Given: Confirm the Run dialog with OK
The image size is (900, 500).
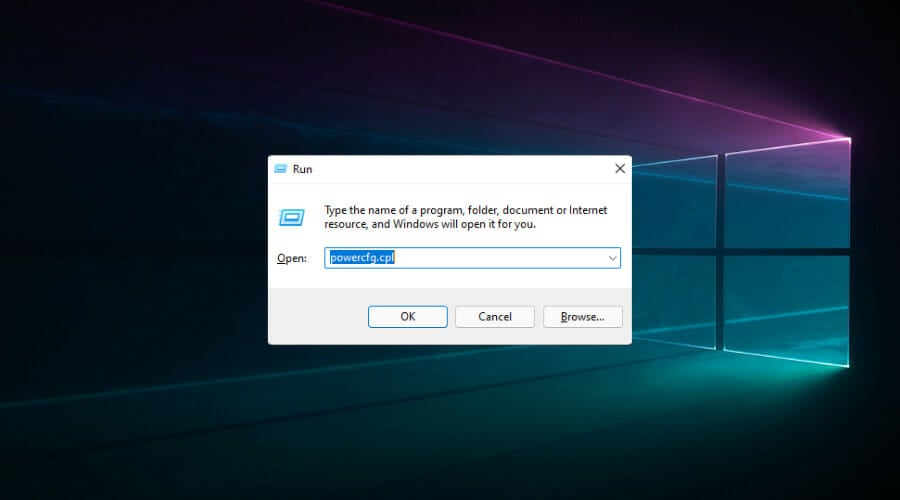Looking at the screenshot, I should [x=408, y=317].
